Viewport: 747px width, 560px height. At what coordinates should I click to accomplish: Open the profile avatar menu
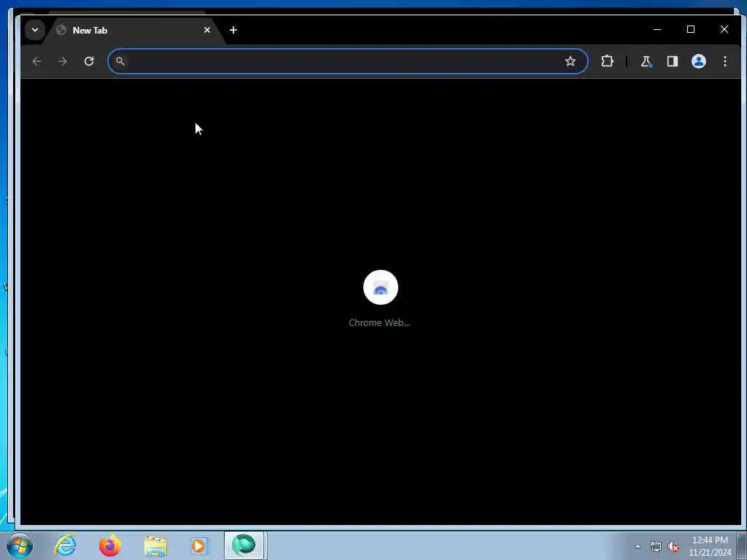coord(698,61)
